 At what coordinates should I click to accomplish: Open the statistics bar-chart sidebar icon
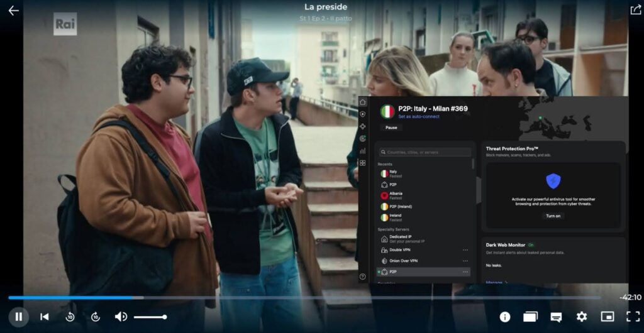pyautogui.click(x=363, y=151)
